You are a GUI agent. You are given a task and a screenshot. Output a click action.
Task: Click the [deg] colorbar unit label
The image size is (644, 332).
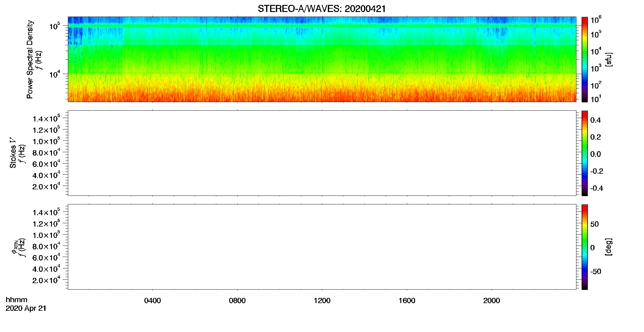[x=609, y=247]
